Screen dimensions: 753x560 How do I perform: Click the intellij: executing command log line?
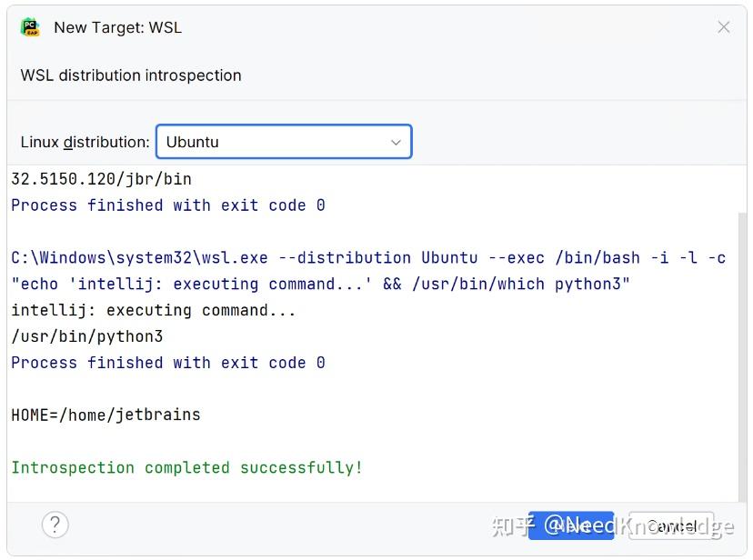151,309
